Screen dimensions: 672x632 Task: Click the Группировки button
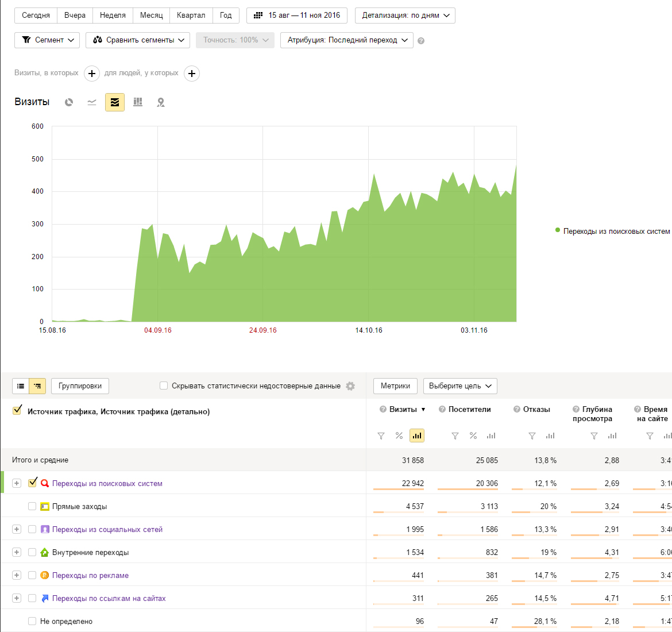pos(80,386)
